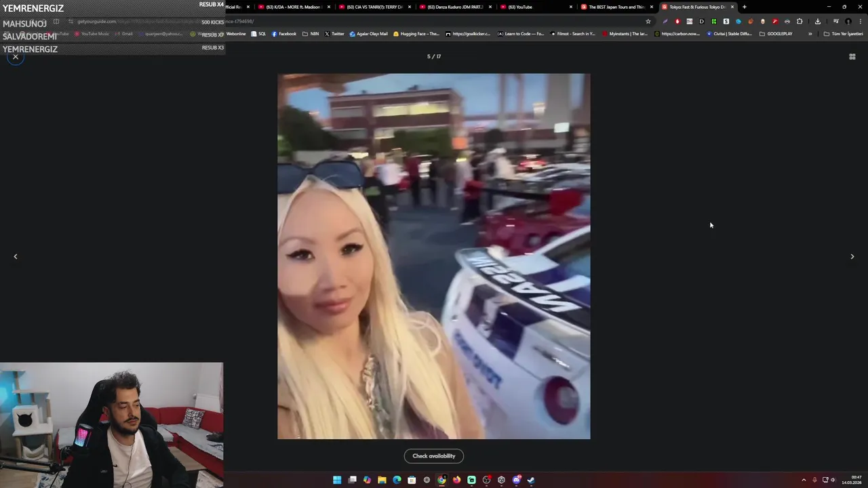Image resolution: width=868 pixels, height=488 pixels.
Task: Open the gallery grid view icon
Action: click(x=852, y=57)
